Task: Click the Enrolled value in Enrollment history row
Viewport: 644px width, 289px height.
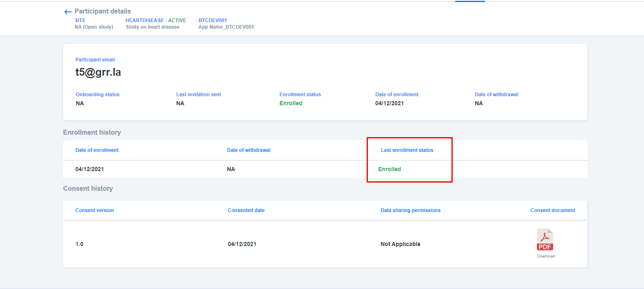Action: point(390,169)
